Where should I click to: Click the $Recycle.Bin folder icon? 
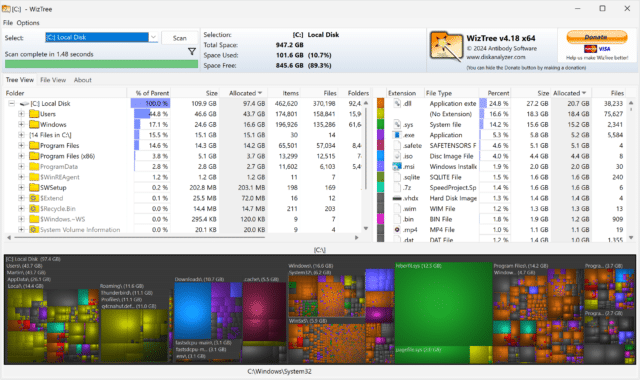click(x=34, y=209)
